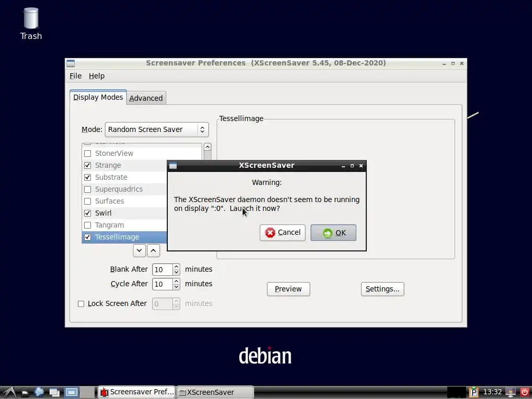Select the Display Modes tab
This screenshot has width=532, height=399.
pyautogui.click(x=98, y=97)
